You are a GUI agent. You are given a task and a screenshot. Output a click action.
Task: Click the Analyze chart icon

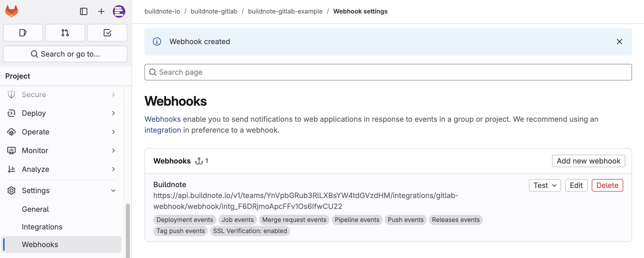point(11,169)
